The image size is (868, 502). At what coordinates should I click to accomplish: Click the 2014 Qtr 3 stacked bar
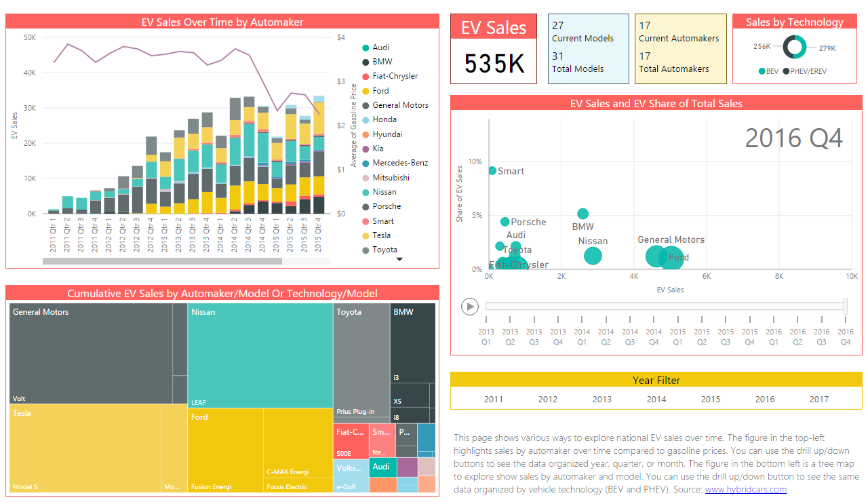click(x=249, y=155)
